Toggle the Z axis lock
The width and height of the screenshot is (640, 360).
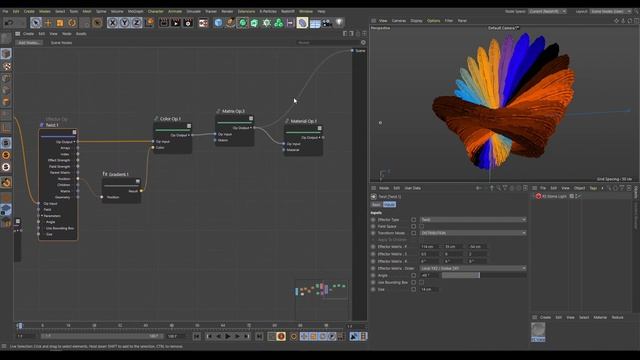pyautogui.click(x=136, y=23)
